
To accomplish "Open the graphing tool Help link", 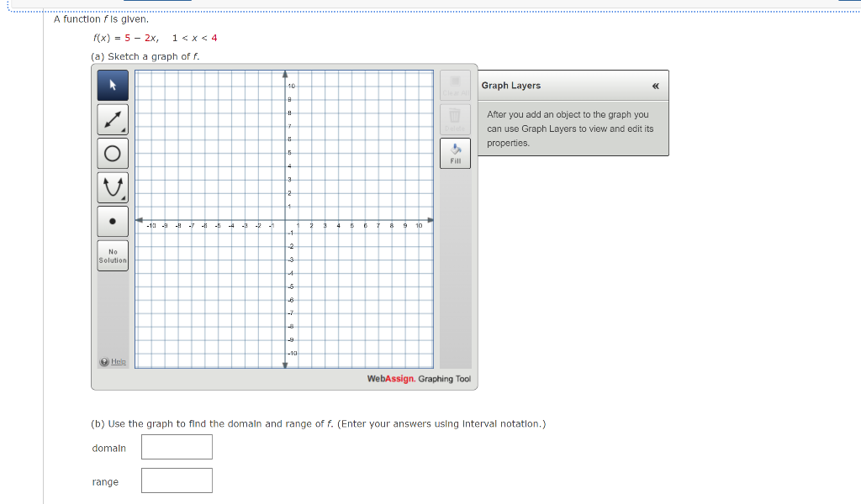I will [x=114, y=361].
